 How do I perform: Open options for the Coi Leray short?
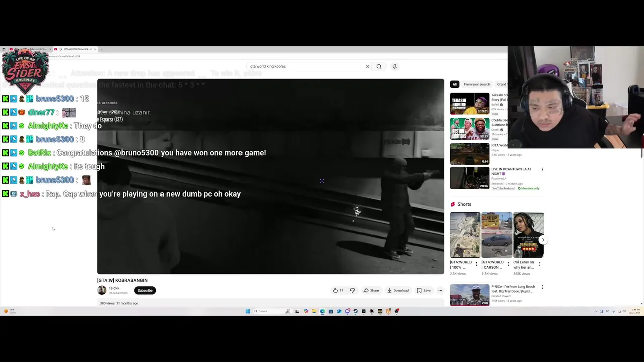pyautogui.click(x=540, y=264)
